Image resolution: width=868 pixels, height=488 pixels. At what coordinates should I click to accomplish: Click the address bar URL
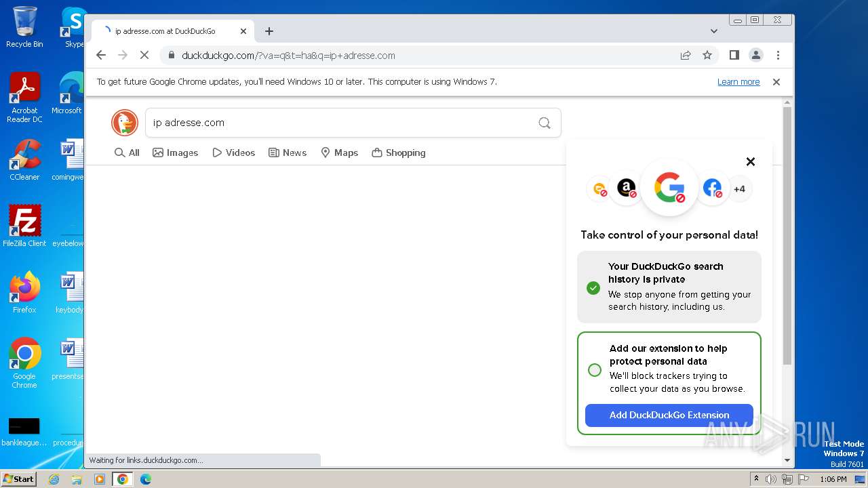click(288, 56)
